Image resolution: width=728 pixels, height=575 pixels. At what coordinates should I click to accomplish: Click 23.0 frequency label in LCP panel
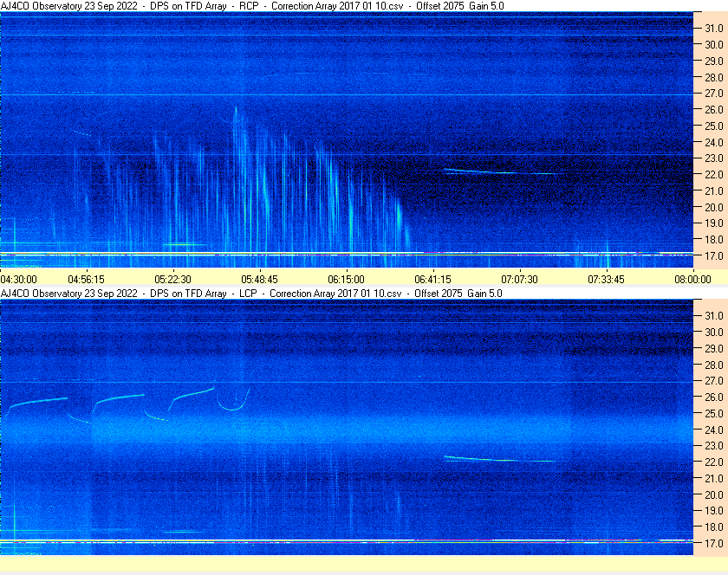(x=714, y=446)
